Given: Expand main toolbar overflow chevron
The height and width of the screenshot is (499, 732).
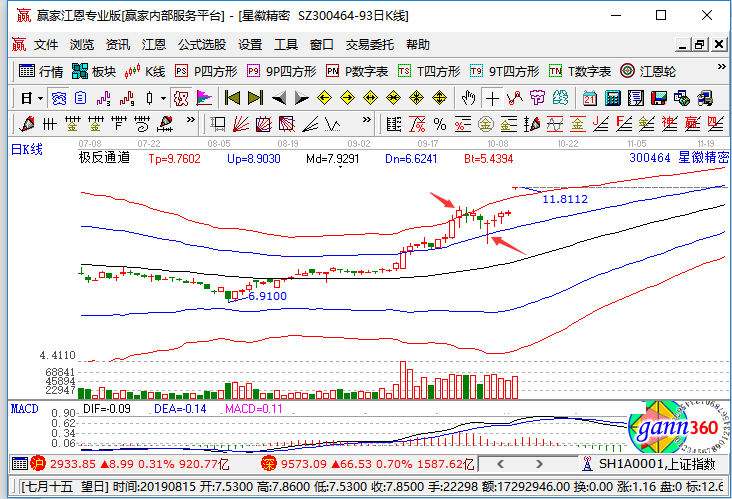Looking at the screenshot, I should pyautogui.click(x=721, y=67).
